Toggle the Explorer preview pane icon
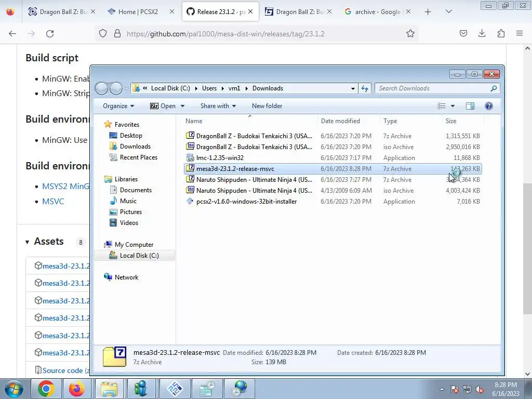 coord(470,106)
